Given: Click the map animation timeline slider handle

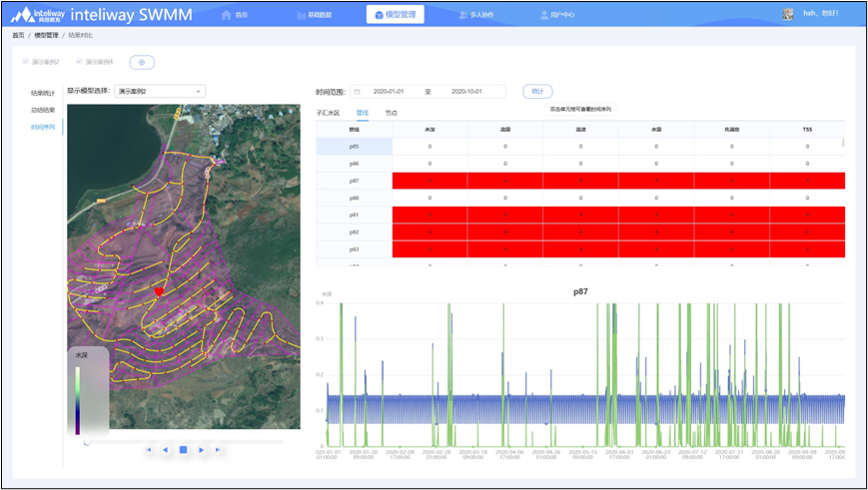Looking at the screenshot, I should click(x=87, y=440).
